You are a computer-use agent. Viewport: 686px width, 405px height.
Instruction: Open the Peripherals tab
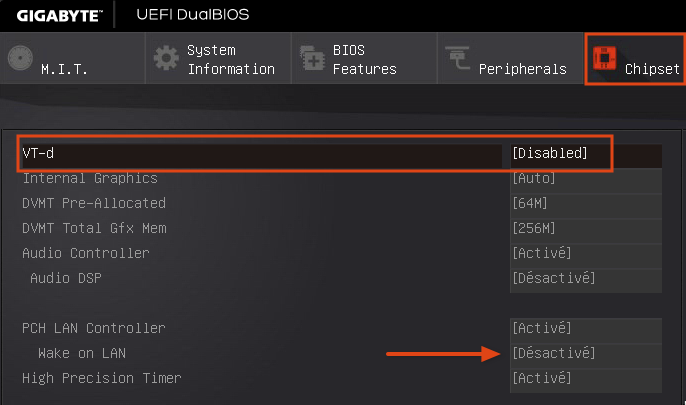pos(511,58)
